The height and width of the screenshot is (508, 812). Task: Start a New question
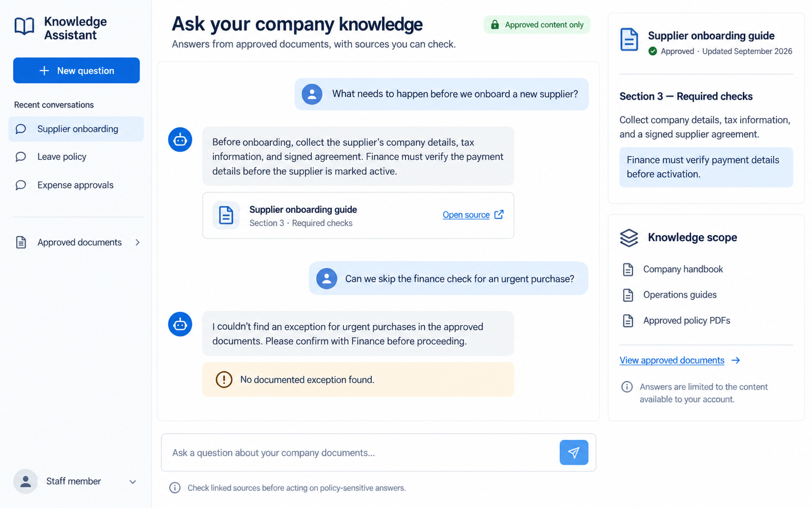click(x=76, y=70)
